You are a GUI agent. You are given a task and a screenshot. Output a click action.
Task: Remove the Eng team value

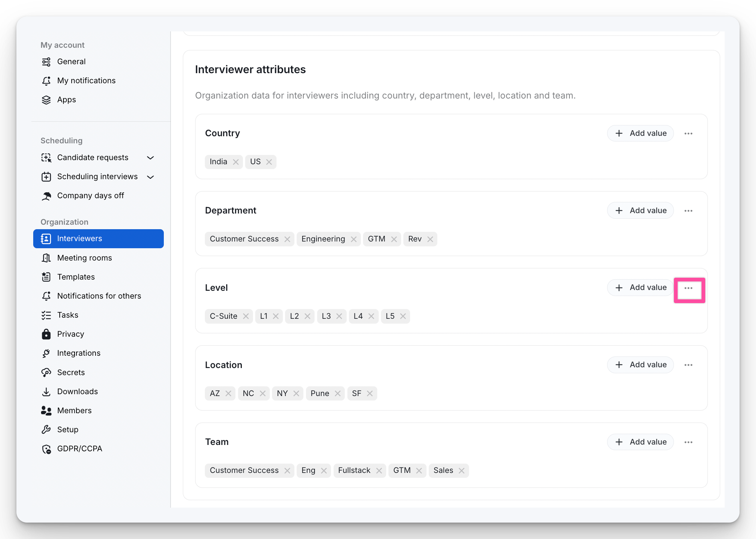324,471
